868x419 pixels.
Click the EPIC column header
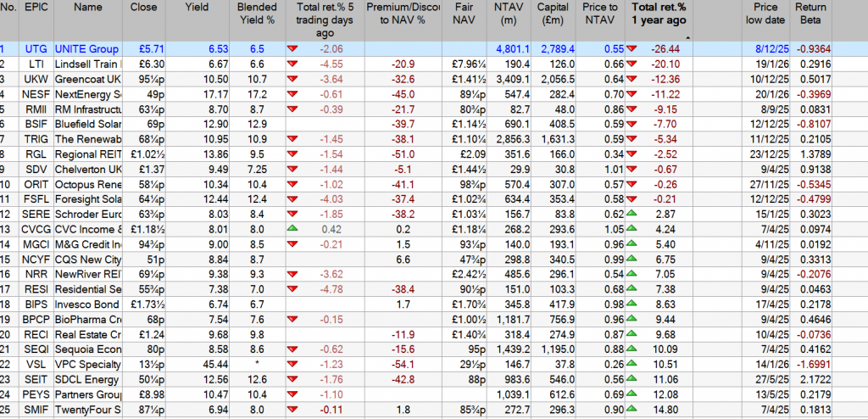point(35,8)
